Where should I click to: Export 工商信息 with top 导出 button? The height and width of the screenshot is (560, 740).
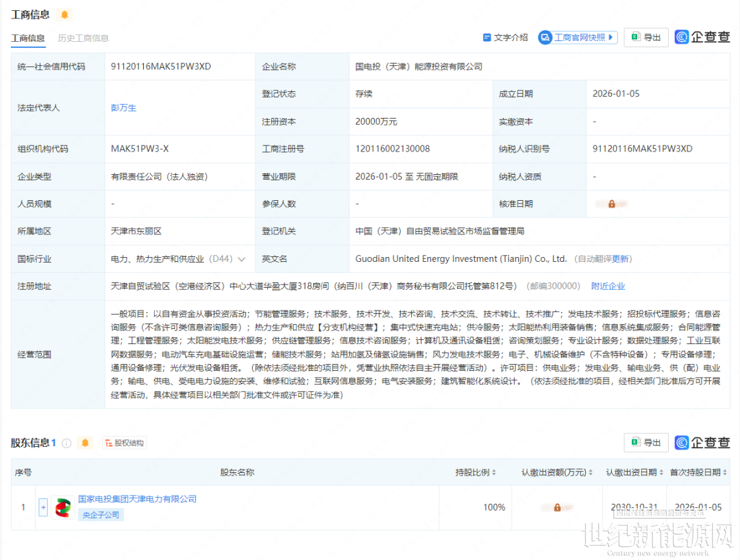[x=645, y=38]
